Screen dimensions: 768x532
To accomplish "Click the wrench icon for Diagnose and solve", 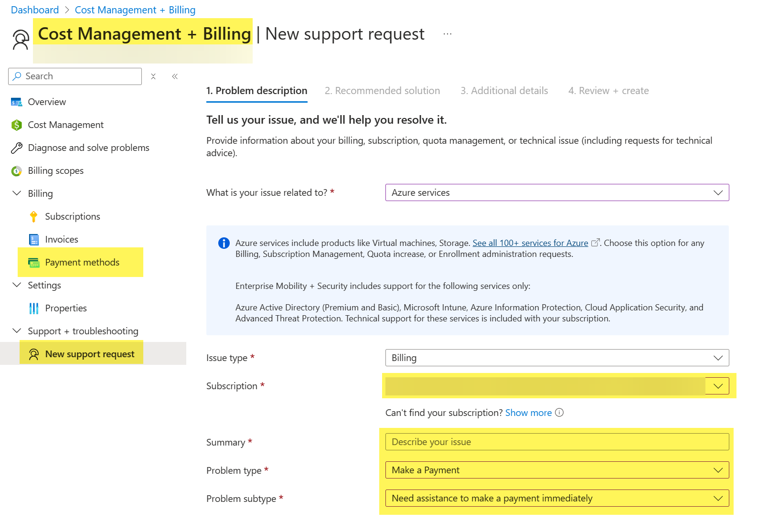I will (x=17, y=148).
